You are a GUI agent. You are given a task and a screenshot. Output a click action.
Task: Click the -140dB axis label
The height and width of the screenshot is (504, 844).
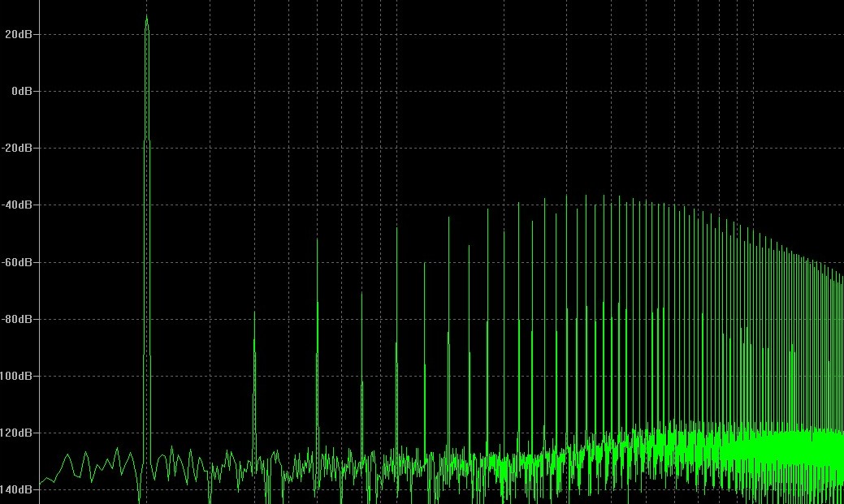[x=16, y=490]
